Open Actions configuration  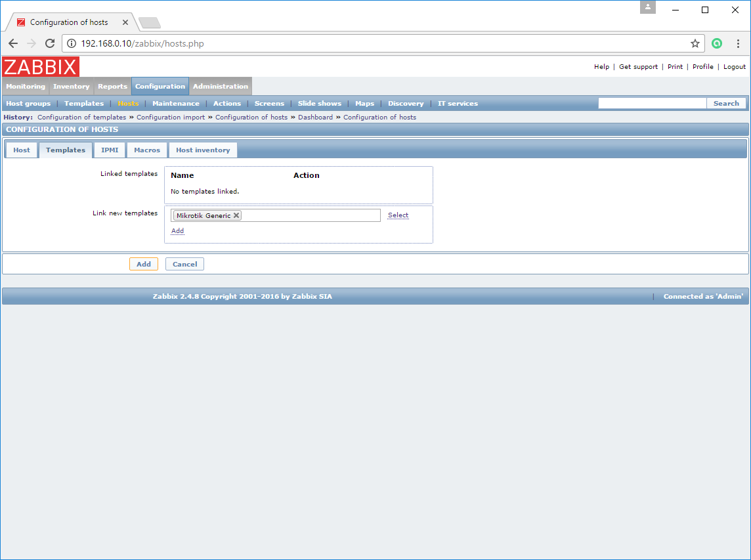(x=227, y=104)
